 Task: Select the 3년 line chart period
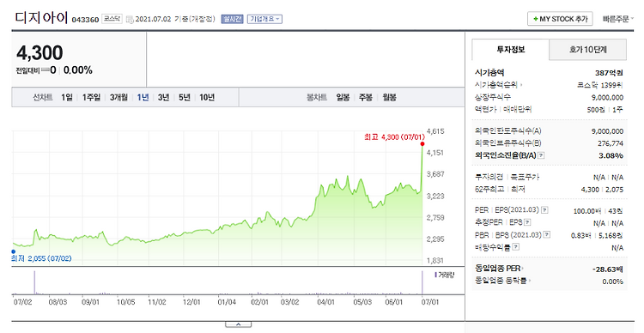pyautogui.click(x=163, y=97)
